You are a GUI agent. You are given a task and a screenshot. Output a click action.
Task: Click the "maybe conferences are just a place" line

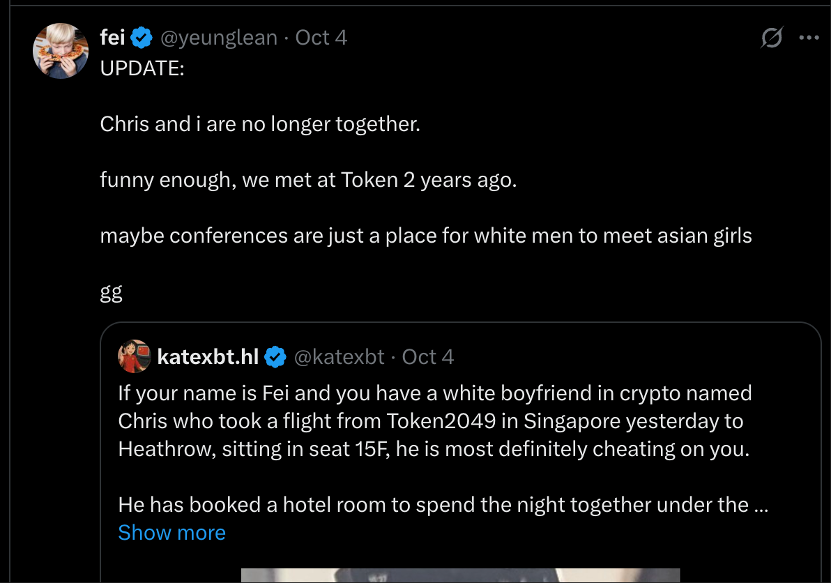(425, 236)
